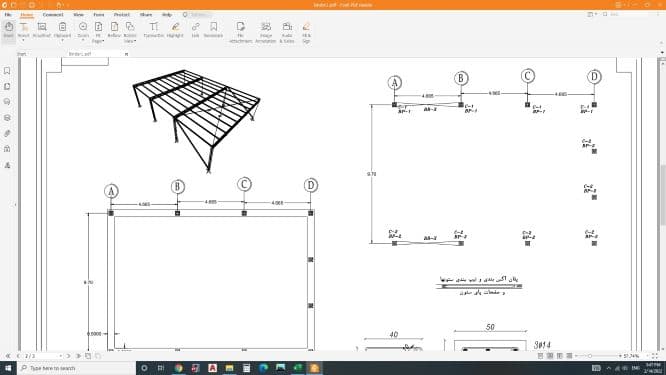Open Chrome from the taskbar
This screenshot has width=666, height=375.
tap(178, 368)
